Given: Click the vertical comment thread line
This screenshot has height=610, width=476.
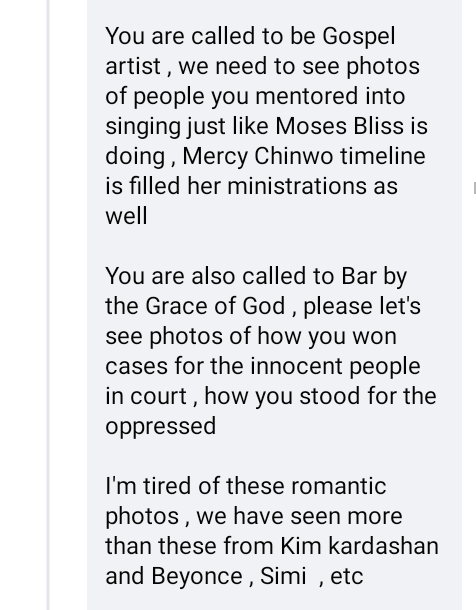Looking at the screenshot, I should click(48, 305).
